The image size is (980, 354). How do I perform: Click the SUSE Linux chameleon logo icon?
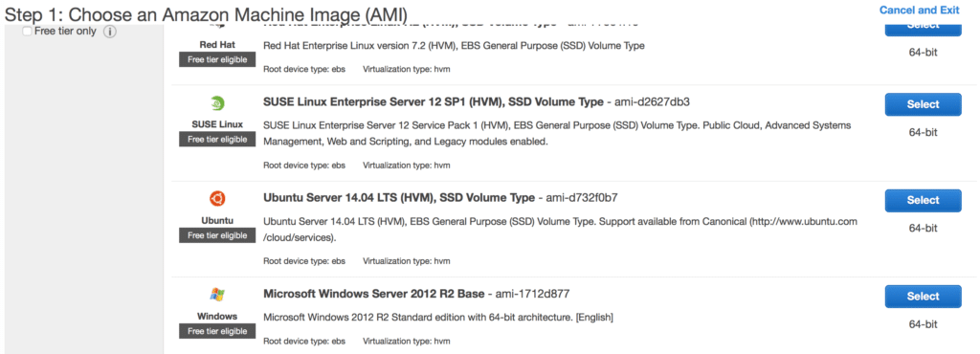coord(217,103)
